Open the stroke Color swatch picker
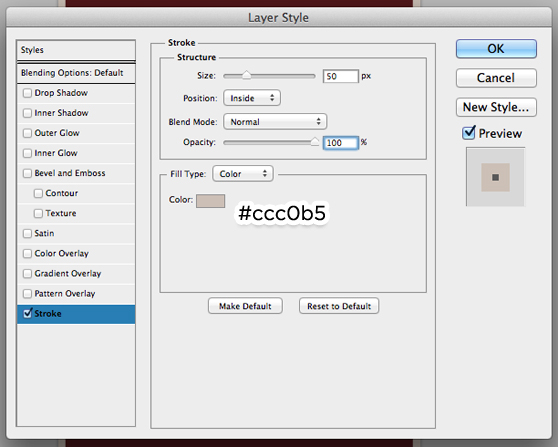This screenshot has width=558, height=447. 210,201
